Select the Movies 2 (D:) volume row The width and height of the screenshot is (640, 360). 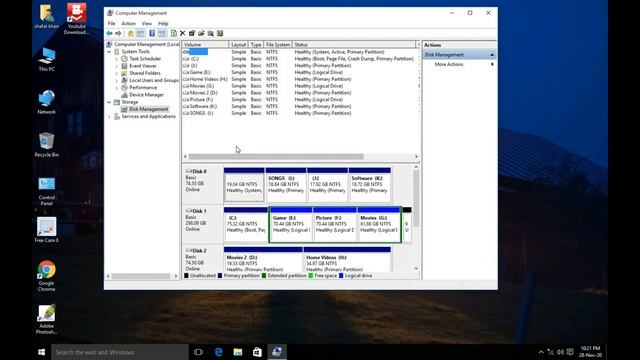pyautogui.click(x=301, y=93)
